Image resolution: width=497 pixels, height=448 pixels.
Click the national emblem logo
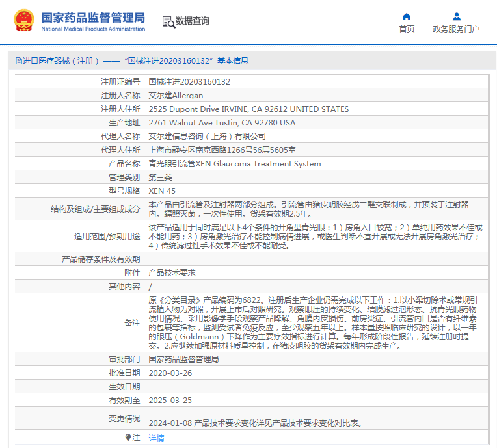coord(24,21)
